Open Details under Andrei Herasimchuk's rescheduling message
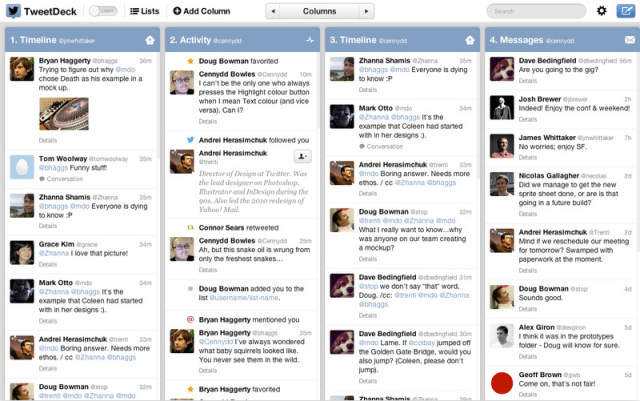This screenshot has height=401, width=640. [528, 270]
